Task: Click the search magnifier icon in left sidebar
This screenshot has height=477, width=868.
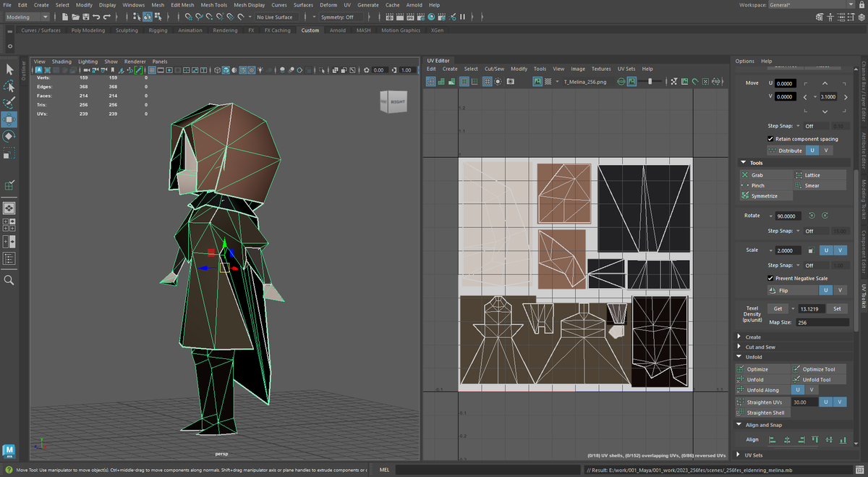Action: [x=9, y=279]
